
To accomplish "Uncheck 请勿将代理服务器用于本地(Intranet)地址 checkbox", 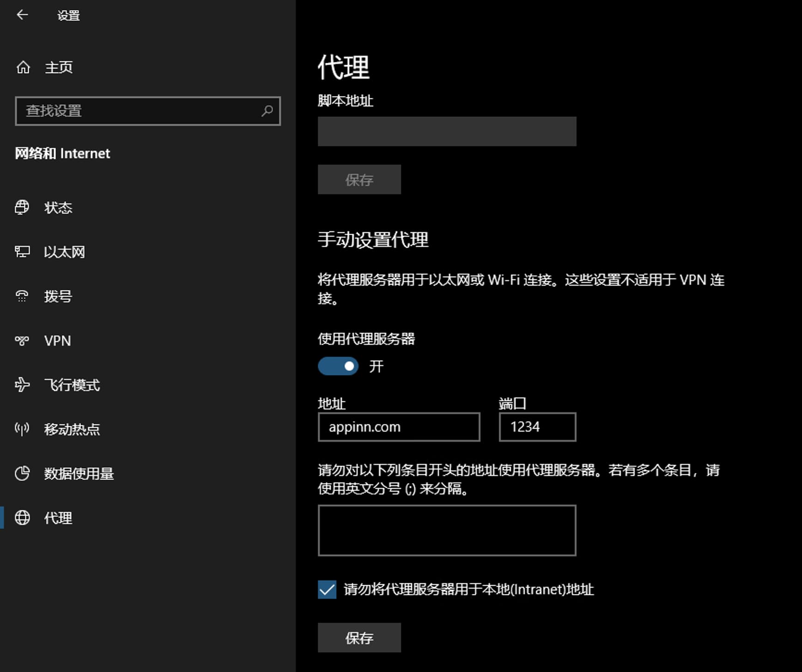I will point(327,590).
